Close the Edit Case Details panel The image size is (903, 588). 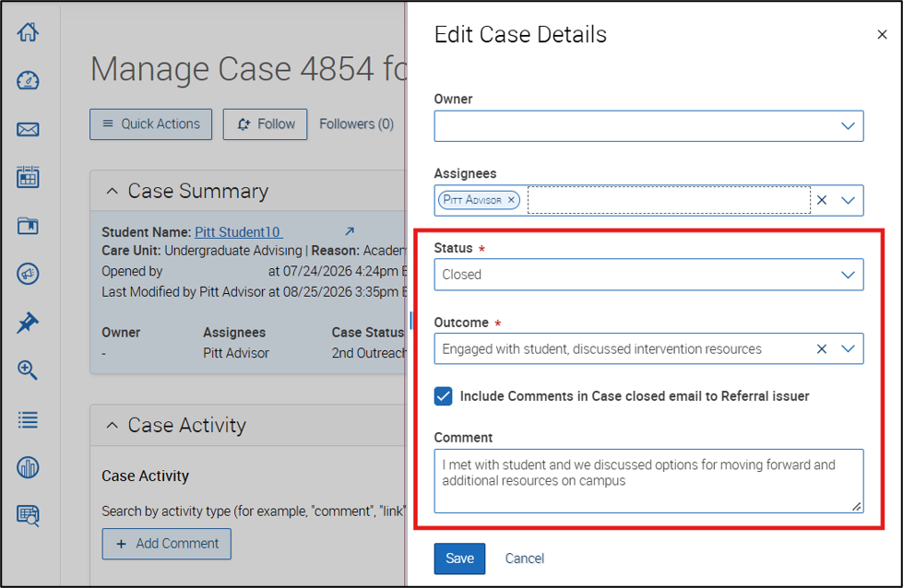[882, 34]
